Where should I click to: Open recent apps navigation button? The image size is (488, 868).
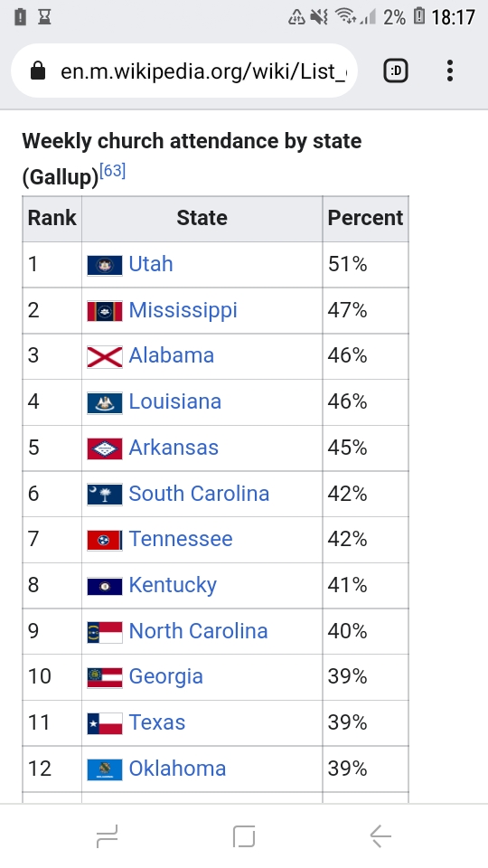[107, 835]
